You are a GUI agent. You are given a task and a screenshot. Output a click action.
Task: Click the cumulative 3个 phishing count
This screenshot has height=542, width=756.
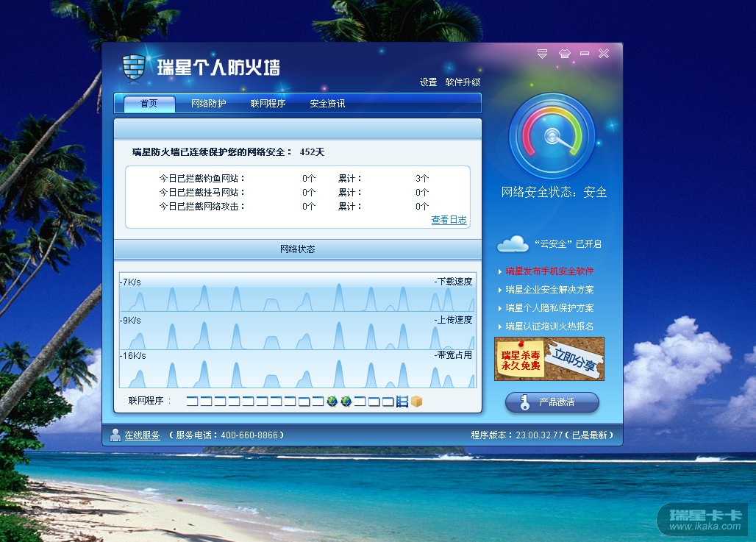(422, 179)
